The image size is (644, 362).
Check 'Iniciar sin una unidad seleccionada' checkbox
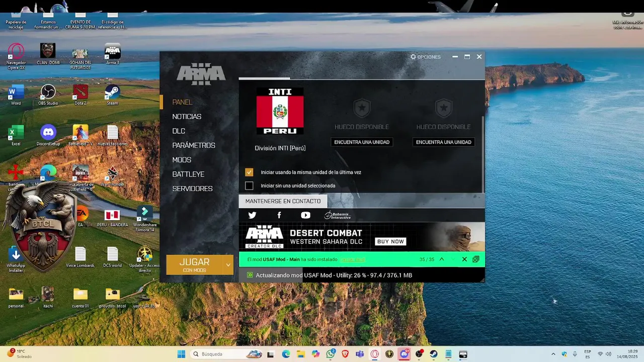[249, 186]
